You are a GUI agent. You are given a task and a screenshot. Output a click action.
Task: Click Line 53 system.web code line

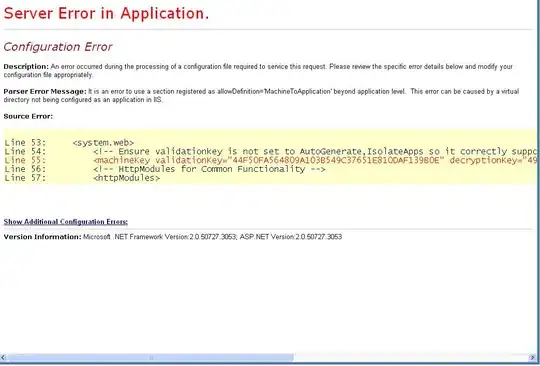tap(69, 143)
